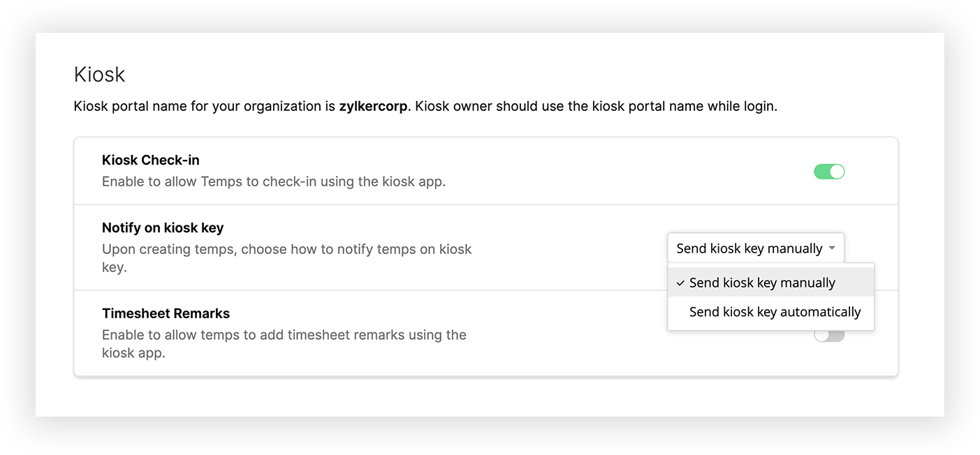Image resolution: width=980 pixels, height=455 pixels.
Task: Disable the Kiosk Check-in toggle
Action: tap(829, 172)
